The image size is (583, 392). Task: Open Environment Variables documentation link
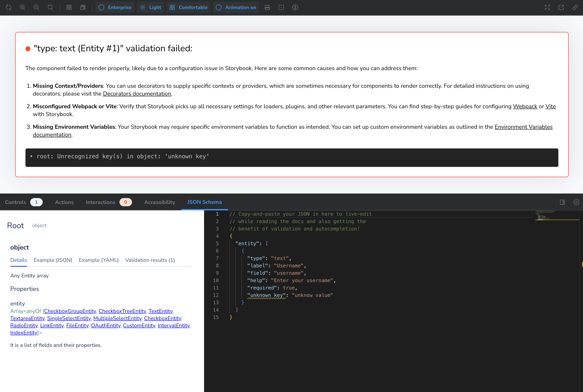pyautogui.click(x=523, y=127)
